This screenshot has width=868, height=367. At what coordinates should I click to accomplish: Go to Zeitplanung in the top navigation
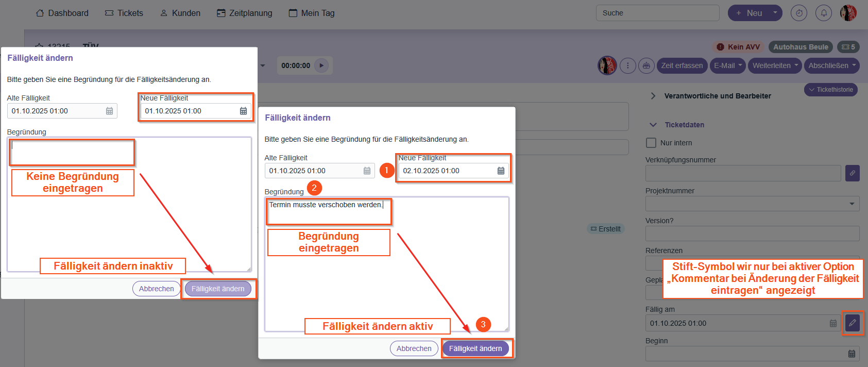[x=244, y=13]
